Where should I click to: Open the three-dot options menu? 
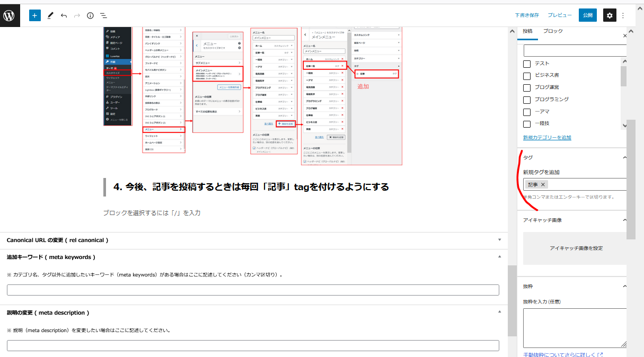tap(623, 15)
